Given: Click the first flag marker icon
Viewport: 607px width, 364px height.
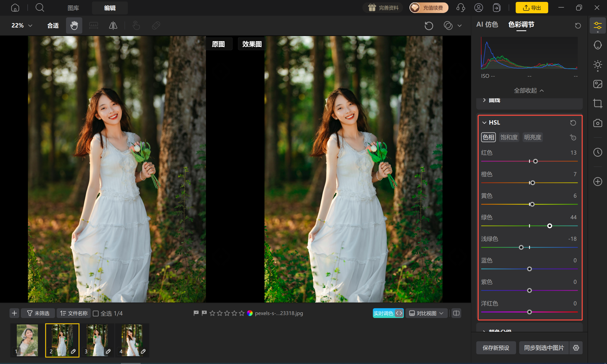Looking at the screenshot, I should [196, 313].
